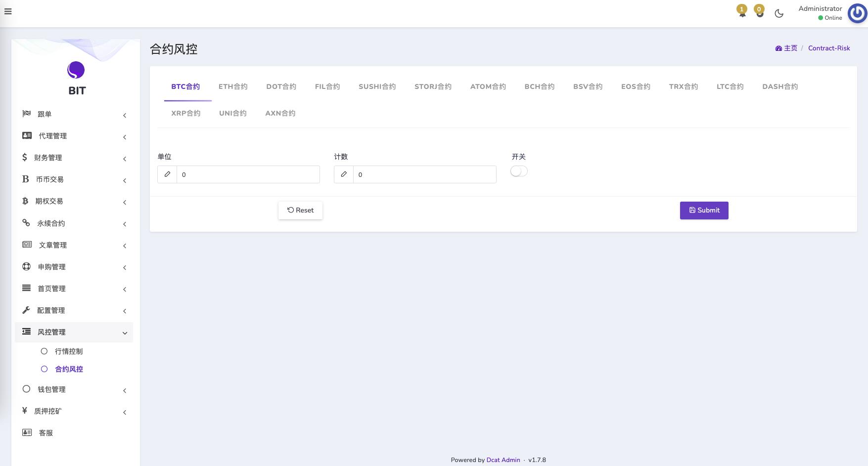Viewport: 868px width, 466px height.
Task: Click the BIT logo in sidebar
Action: click(76, 71)
